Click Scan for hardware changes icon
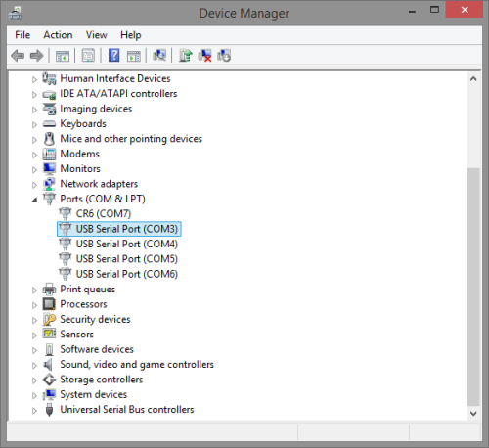 coord(159,56)
